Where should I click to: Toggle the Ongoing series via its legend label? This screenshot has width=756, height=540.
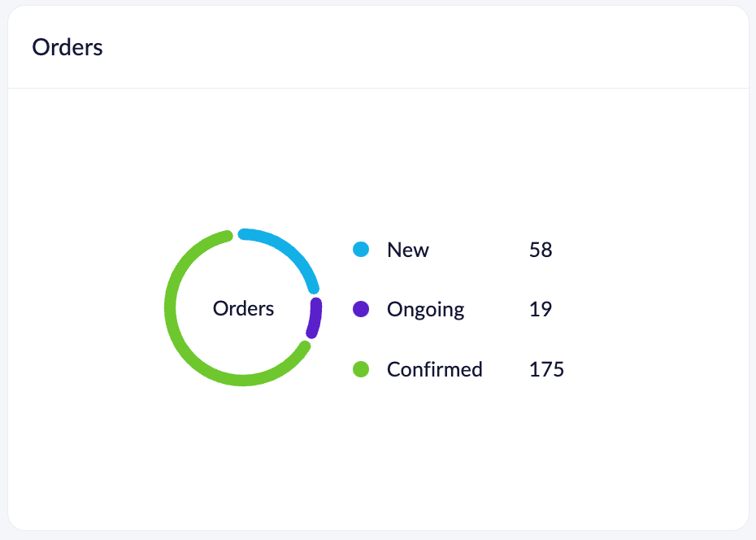(426, 310)
